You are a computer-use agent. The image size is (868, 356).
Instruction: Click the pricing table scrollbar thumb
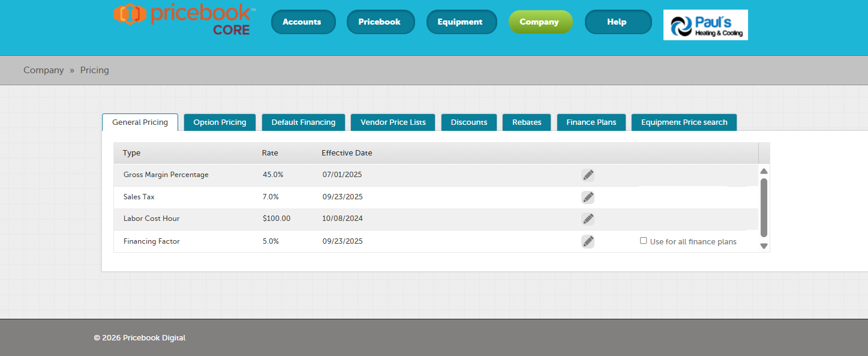(764, 207)
